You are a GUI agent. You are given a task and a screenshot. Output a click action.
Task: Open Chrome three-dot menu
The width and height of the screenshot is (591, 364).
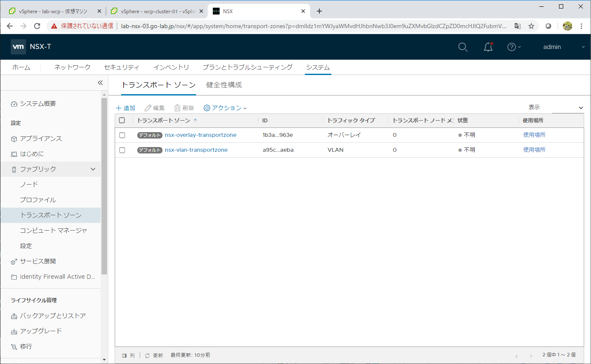tap(582, 26)
